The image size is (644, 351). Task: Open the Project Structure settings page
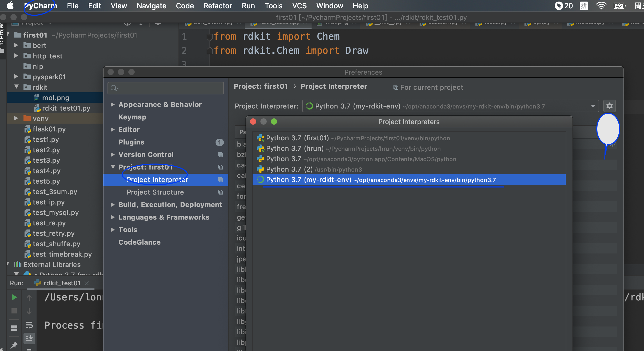(x=155, y=192)
